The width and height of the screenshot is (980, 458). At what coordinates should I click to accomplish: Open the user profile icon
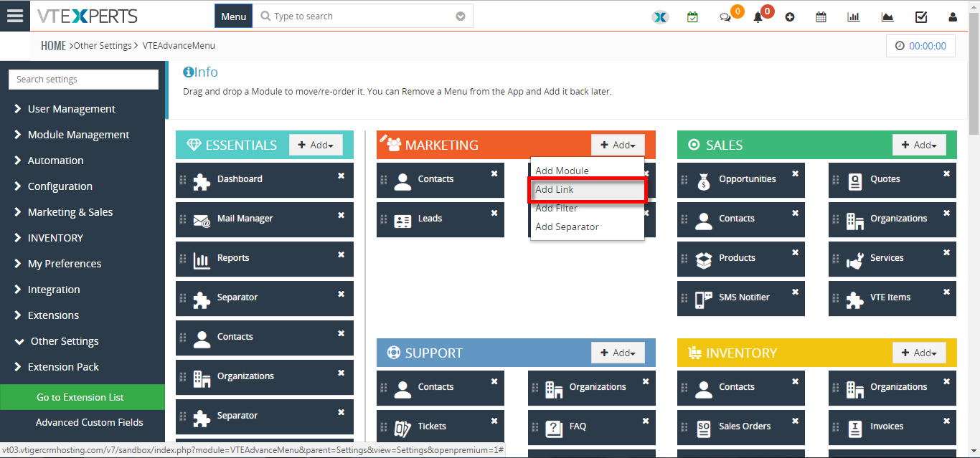click(x=953, y=17)
